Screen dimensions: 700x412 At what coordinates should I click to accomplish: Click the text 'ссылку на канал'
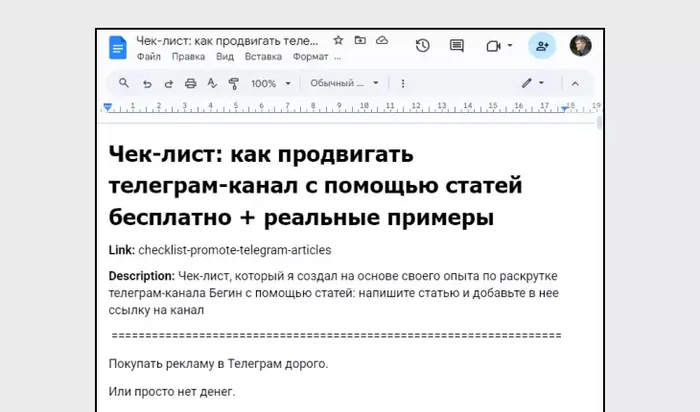[156, 310]
